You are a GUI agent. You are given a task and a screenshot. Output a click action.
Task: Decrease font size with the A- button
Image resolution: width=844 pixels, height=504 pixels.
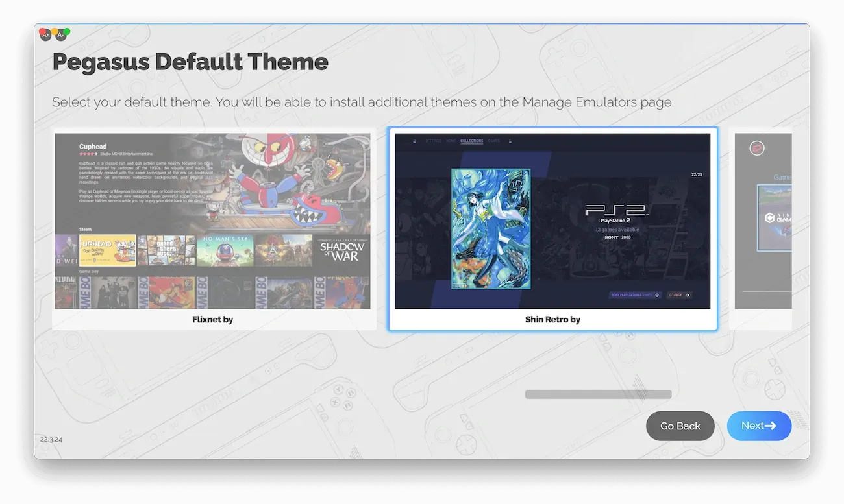(61, 36)
